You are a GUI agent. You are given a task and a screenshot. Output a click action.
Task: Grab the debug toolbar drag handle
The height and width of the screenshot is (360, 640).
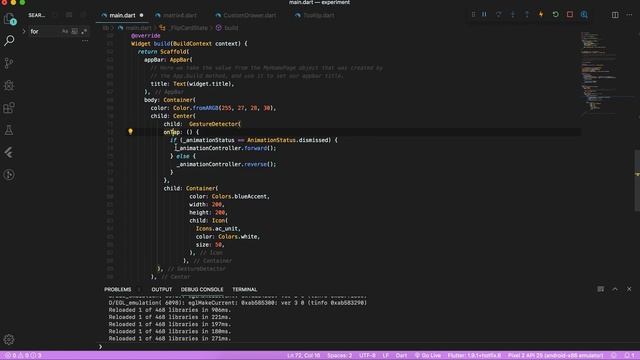point(473,15)
